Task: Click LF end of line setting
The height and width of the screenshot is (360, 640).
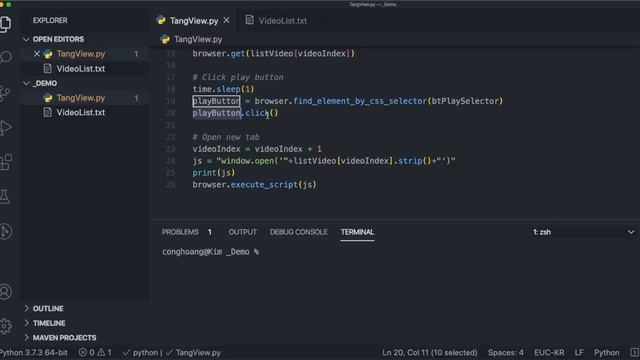Action: 579,352
